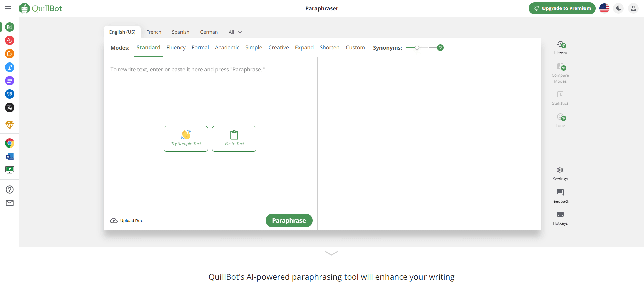Switch to the Spanish language tab

180,32
